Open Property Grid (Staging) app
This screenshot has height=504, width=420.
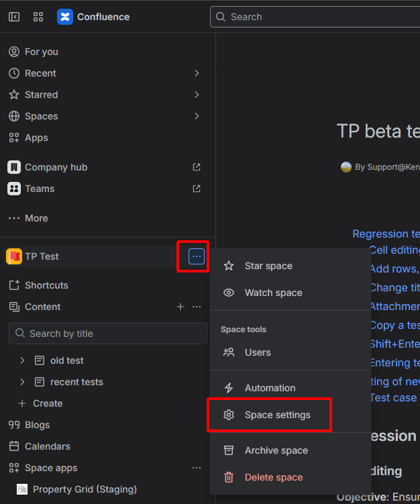85,489
